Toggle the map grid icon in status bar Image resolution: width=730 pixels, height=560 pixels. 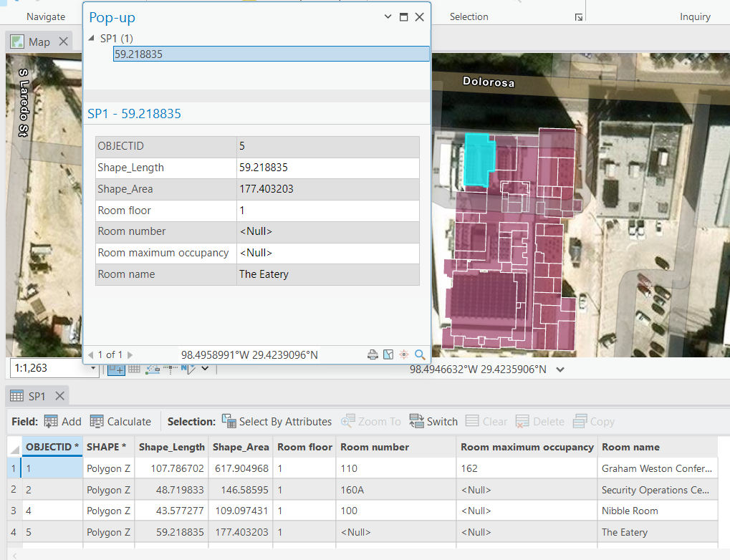point(134,369)
